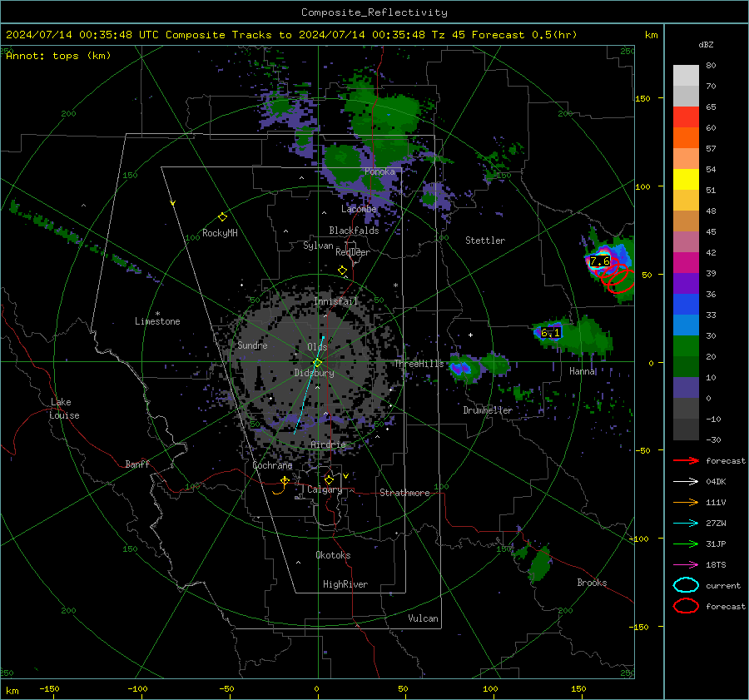Click the white 04DK arrow in legend
Image resolution: width=749 pixels, height=700 pixels.
pyautogui.click(x=686, y=482)
